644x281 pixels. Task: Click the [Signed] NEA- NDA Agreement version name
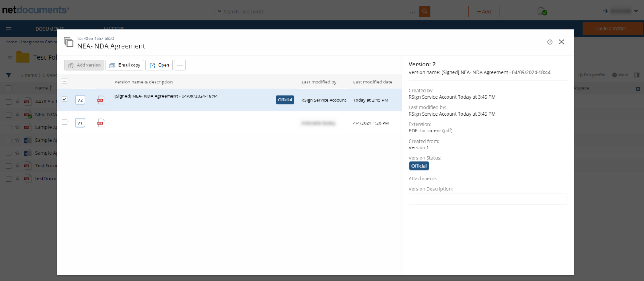[x=166, y=96]
